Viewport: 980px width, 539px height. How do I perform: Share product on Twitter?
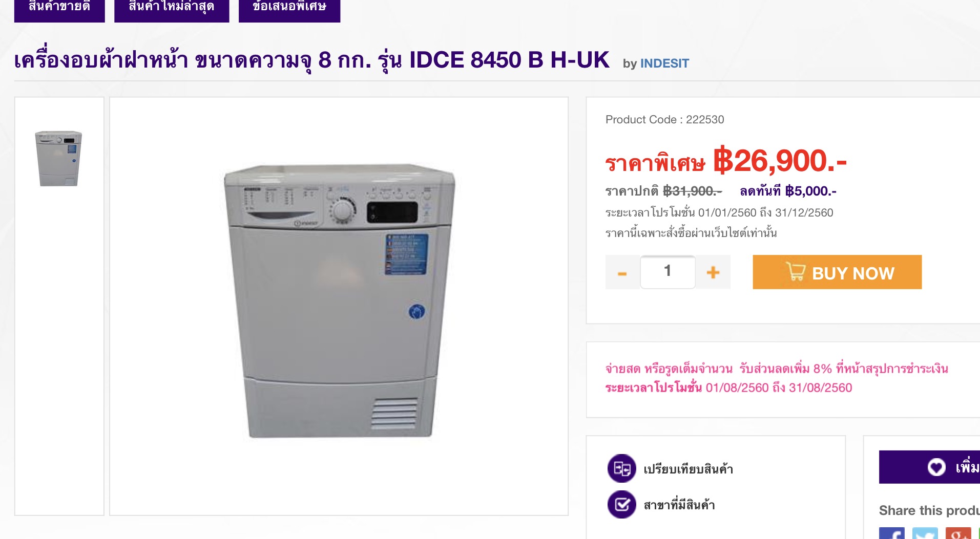[x=925, y=533]
